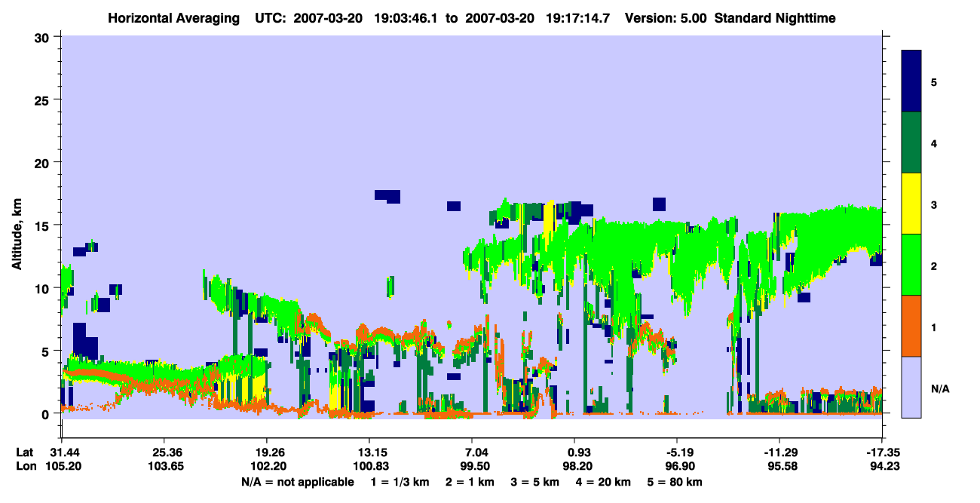Image resolution: width=980 pixels, height=503 pixels.
Task: Click the dark blue colorbar segment labeled 5
Action: pos(911,81)
